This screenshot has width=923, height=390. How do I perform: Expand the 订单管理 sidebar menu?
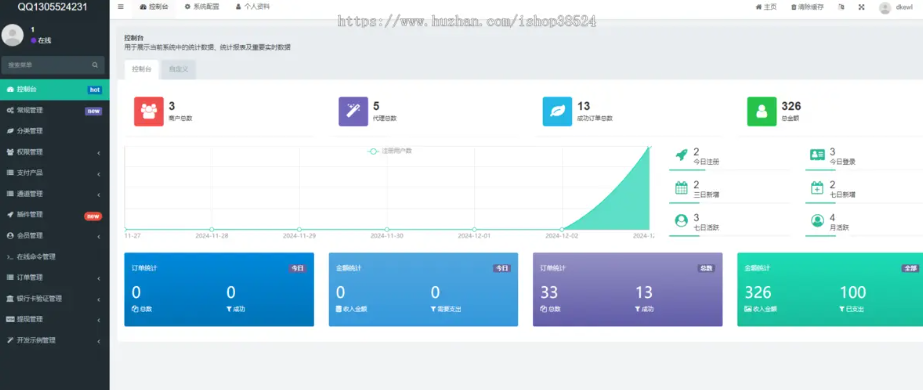[55, 277]
